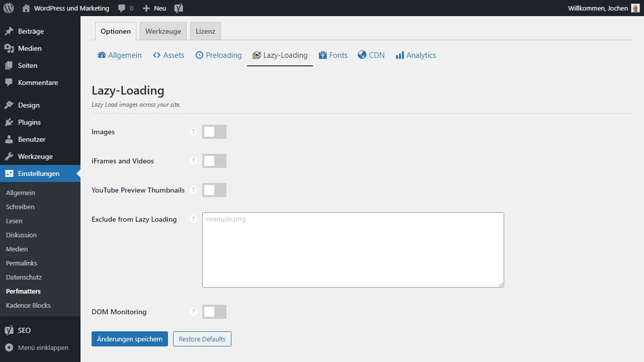The image size is (644, 362).
Task: Open Medien settings submenu item
Action: [x=17, y=249]
